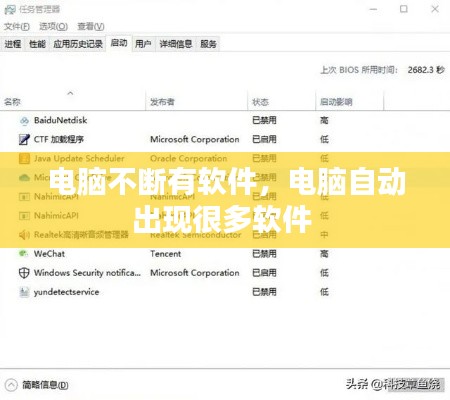The image size is (450, 400).
Task: Open the 选项(O) menu
Action: [53, 26]
